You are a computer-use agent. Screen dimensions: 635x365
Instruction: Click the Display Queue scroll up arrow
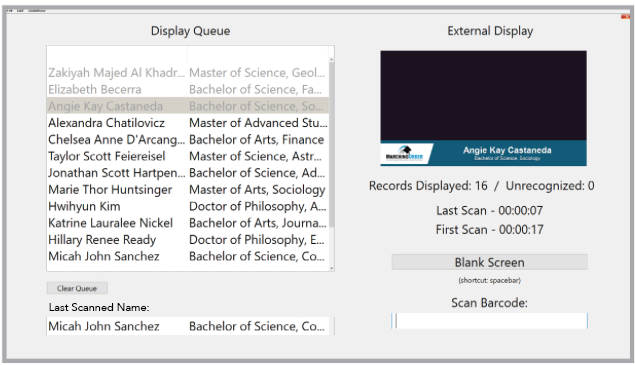point(332,60)
